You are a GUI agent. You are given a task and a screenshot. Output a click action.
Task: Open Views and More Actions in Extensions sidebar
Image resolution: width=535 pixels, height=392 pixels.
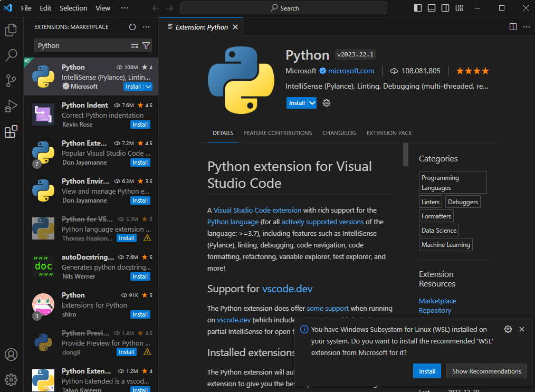[x=146, y=27]
